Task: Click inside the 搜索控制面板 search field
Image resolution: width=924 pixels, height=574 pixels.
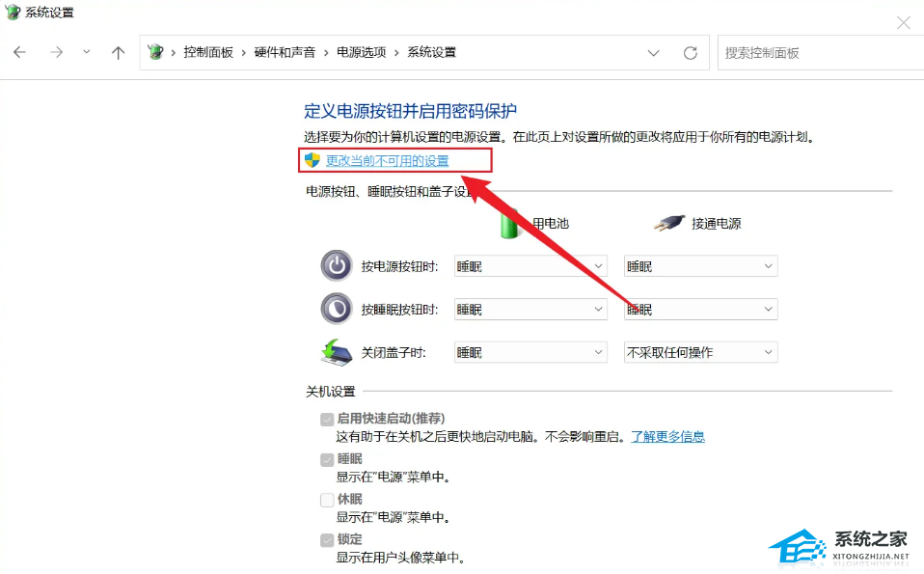Action: [820, 52]
